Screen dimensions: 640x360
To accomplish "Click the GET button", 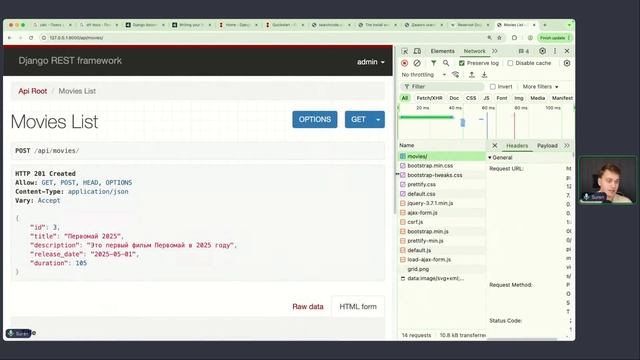I will tap(358, 120).
